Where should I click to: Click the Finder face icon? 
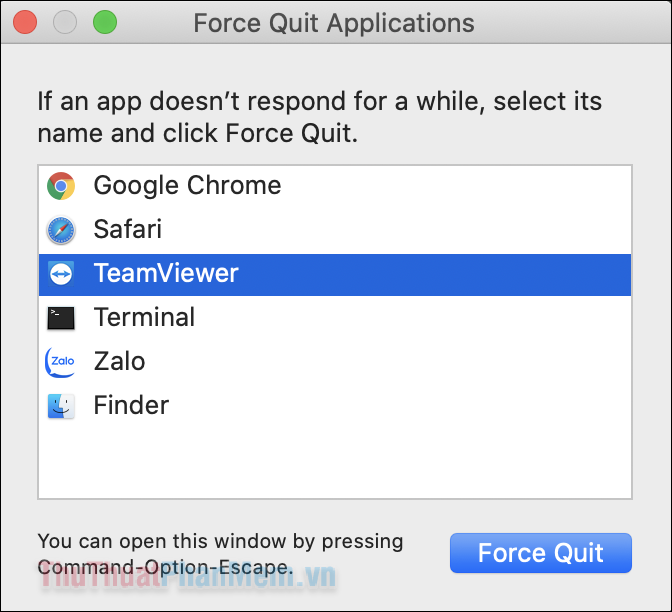tap(61, 406)
